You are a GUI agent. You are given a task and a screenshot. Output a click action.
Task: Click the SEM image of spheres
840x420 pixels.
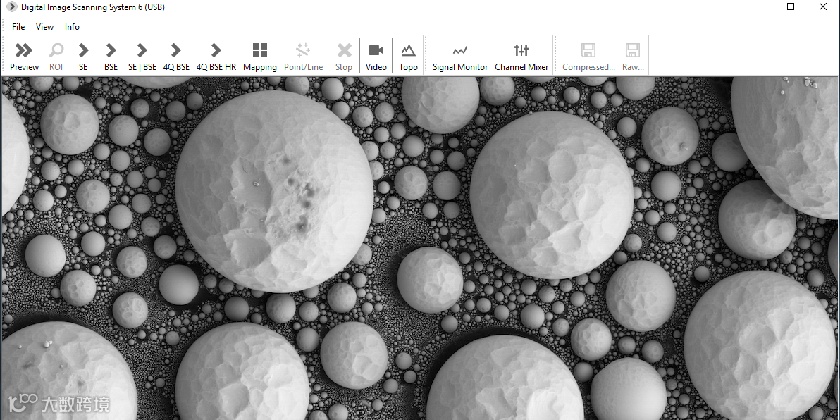[x=420, y=248]
